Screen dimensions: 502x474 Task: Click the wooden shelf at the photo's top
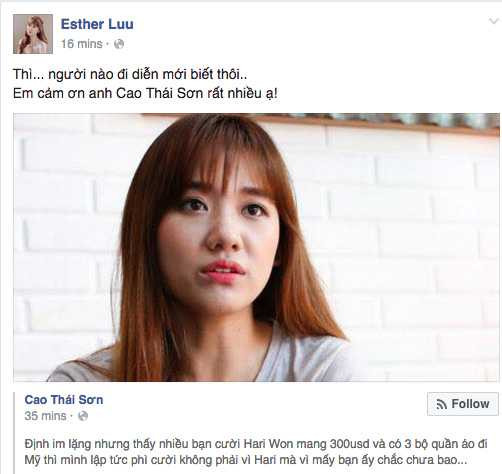point(367,122)
